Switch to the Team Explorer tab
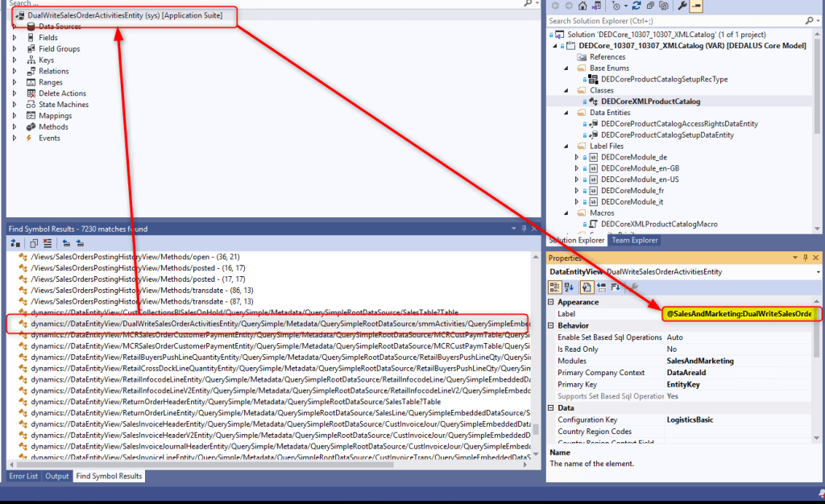Image resolution: width=825 pixels, height=504 pixels. click(x=636, y=240)
